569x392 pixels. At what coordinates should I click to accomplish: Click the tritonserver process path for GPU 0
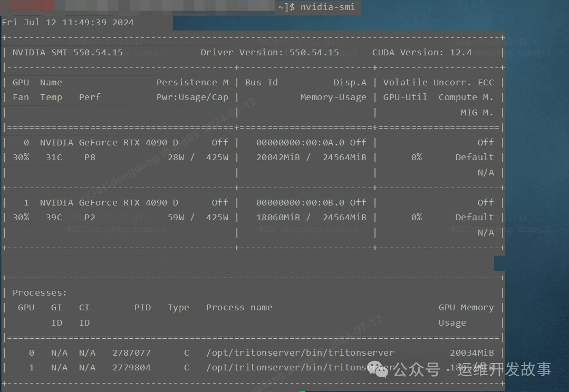coord(300,352)
